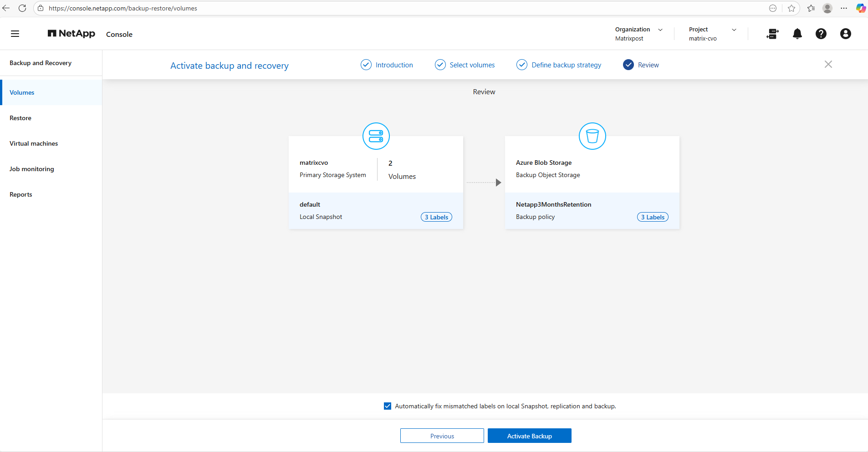Open Job monitoring in sidebar

pyautogui.click(x=32, y=169)
